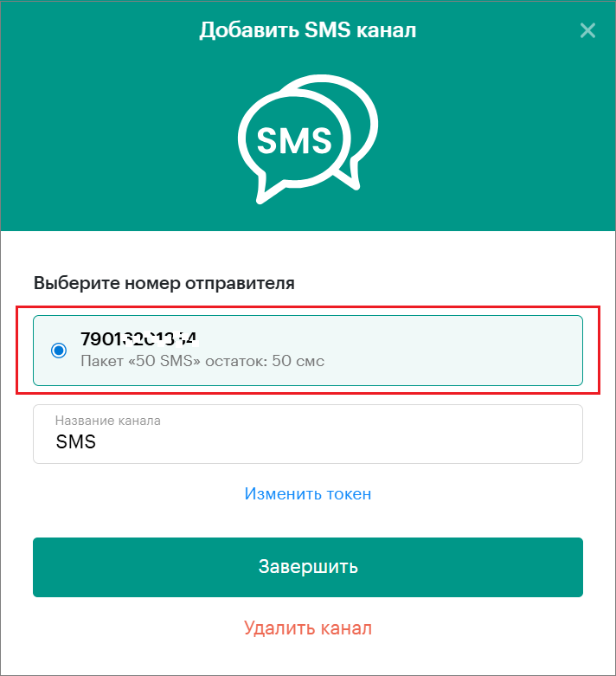
Task: Focus the Название канала input field
Action: click(x=308, y=434)
